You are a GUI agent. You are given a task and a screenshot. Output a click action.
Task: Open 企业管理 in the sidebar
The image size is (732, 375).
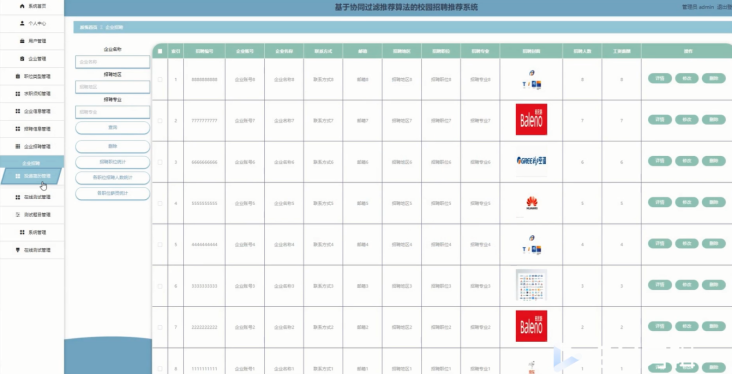click(32, 59)
